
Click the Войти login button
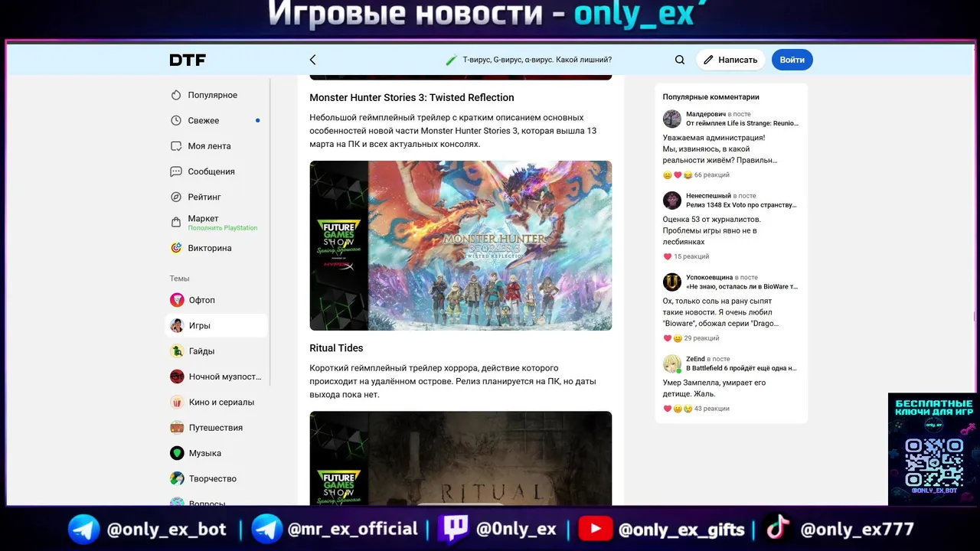pos(792,60)
